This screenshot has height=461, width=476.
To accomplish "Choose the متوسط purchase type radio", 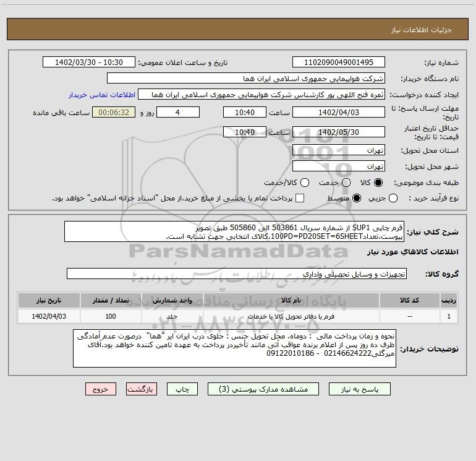I will click(357, 198).
